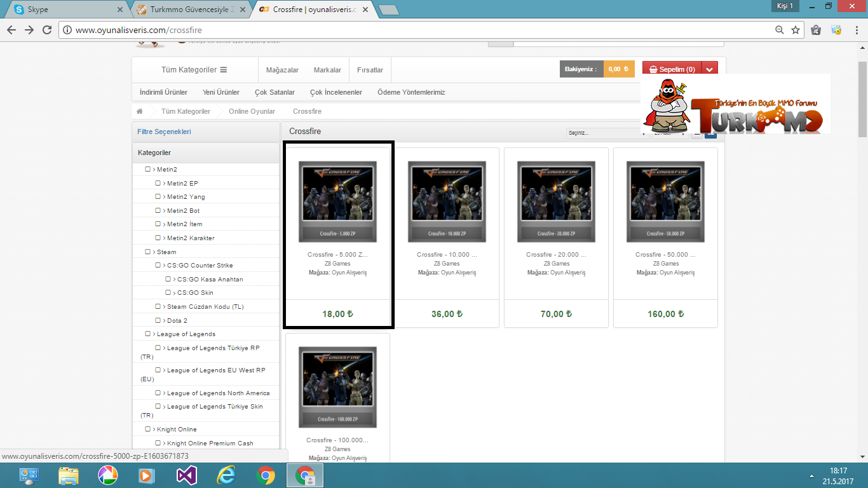Click the Bakiyeniz 0,00 balance
The width and height of the screenshot is (868, 488).
[x=597, y=69]
